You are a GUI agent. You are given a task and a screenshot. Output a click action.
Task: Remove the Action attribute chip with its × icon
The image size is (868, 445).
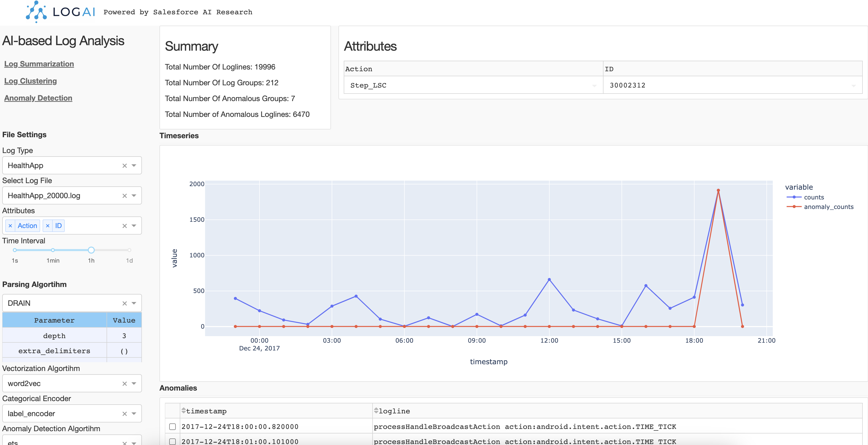[11, 226]
